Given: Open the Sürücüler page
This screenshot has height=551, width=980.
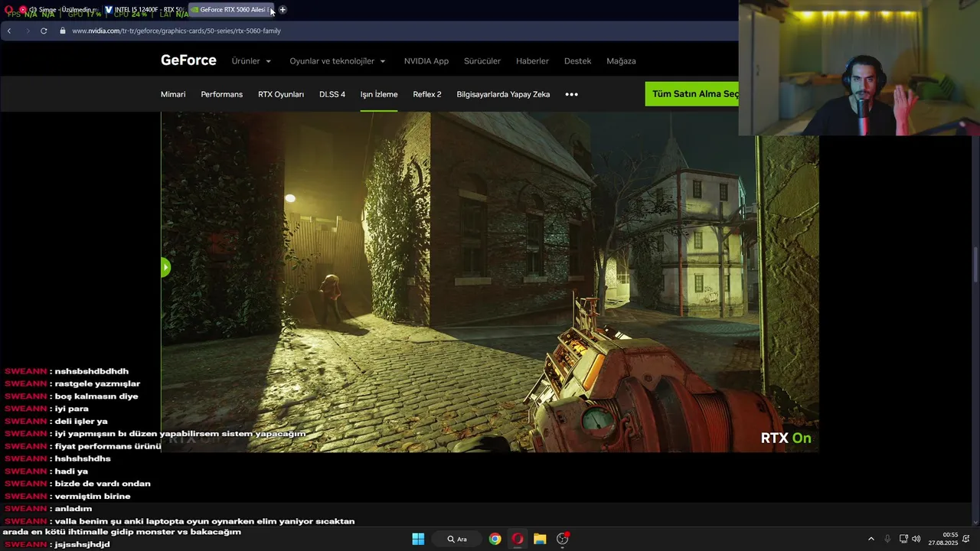Looking at the screenshot, I should pyautogui.click(x=482, y=61).
